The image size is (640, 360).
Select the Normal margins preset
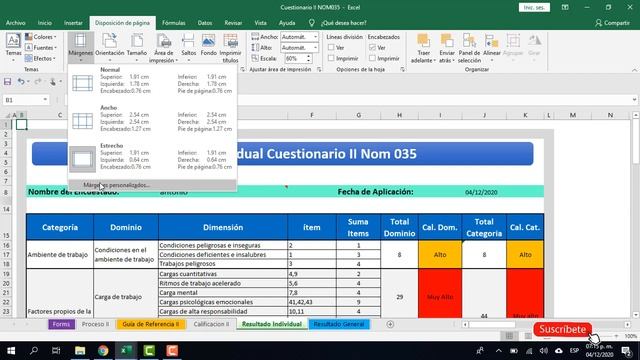coord(152,82)
